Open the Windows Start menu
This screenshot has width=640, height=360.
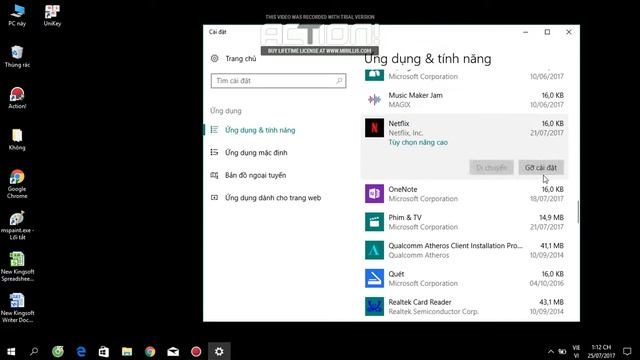11,351
